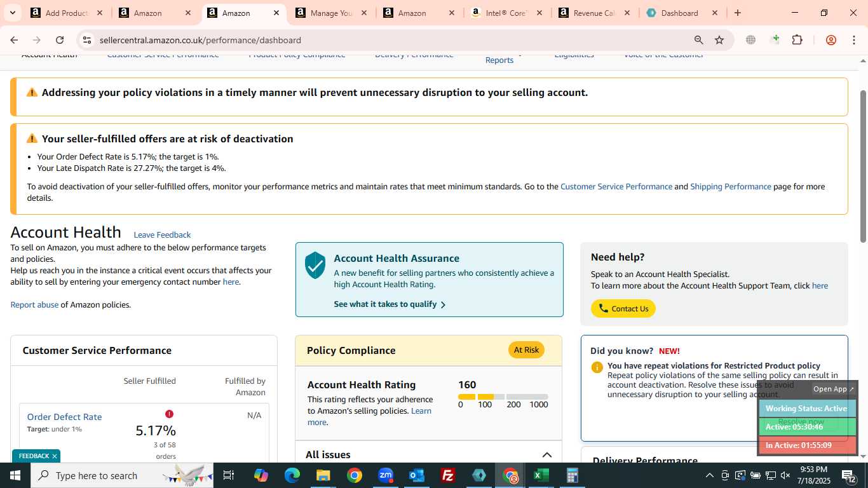The image size is (868, 488).
Task: Close the FEEDBACK tab with its X
Action: (x=55, y=456)
